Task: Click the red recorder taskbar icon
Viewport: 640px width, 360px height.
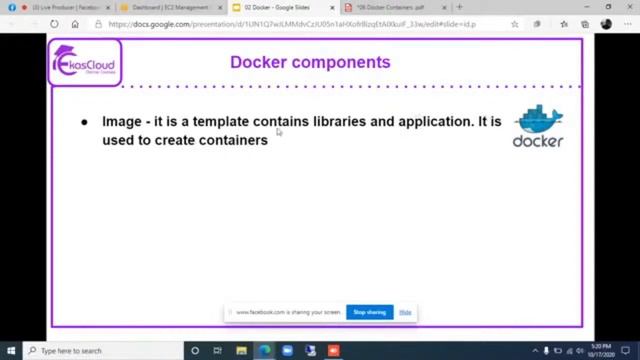Action: 333,351
